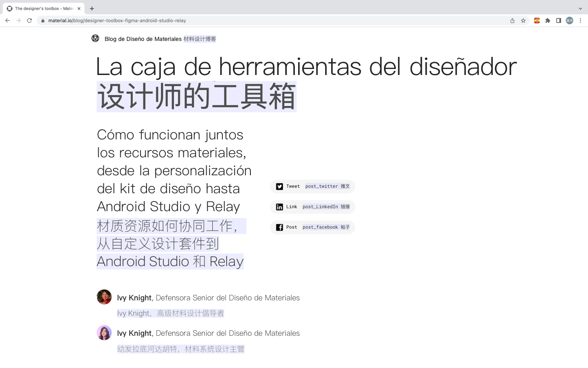Image resolution: width=588 pixels, height=368 pixels.
Task: Click the heading La caja de herramientas
Action: [x=306, y=66]
